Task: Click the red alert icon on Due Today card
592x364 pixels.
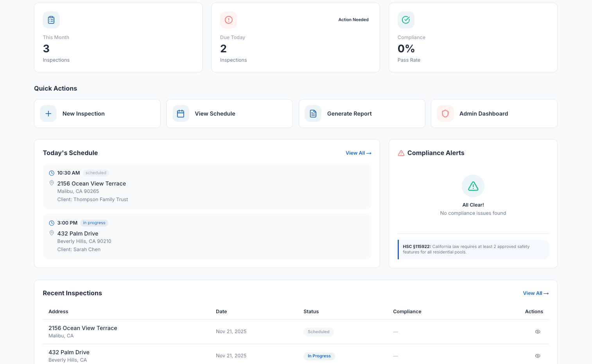Action: pyautogui.click(x=228, y=20)
